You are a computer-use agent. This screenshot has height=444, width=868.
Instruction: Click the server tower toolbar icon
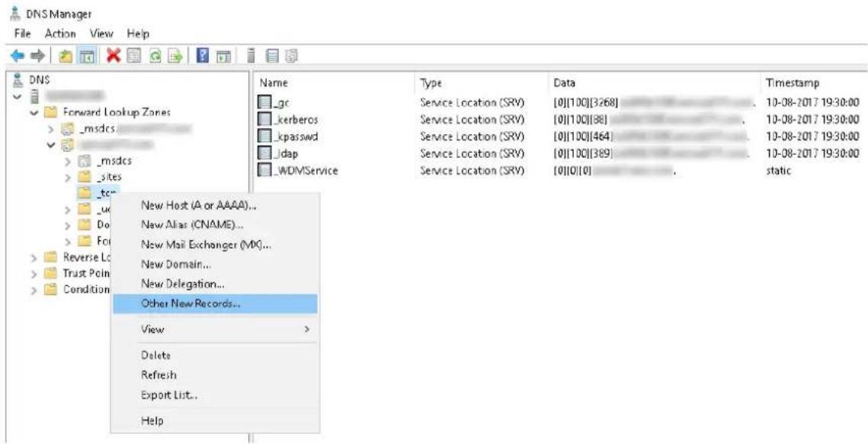(x=251, y=56)
